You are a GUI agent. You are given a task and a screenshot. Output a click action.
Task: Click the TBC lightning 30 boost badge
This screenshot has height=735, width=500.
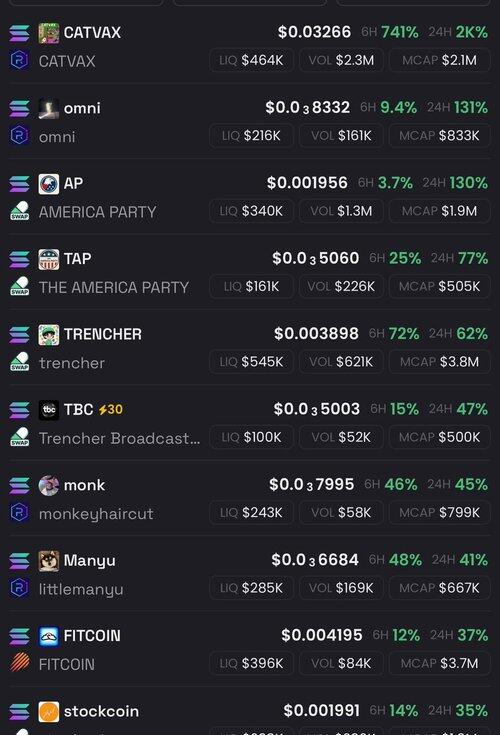(x=111, y=410)
